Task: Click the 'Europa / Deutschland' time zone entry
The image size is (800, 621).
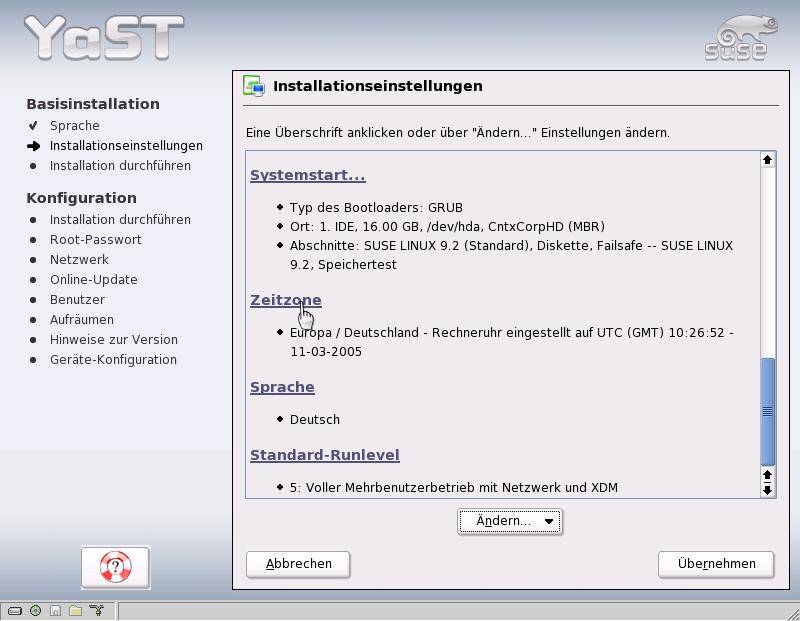Action: click(x=512, y=342)
